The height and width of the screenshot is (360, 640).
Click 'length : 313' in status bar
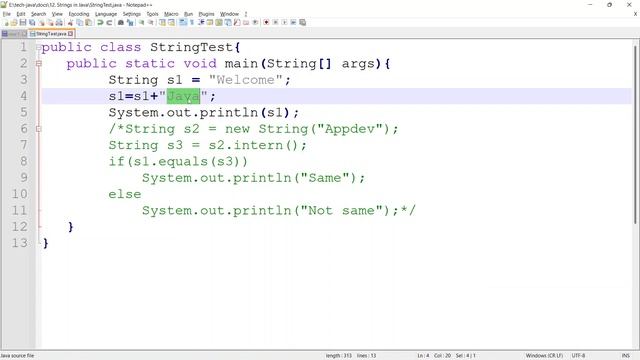(338, 356)
